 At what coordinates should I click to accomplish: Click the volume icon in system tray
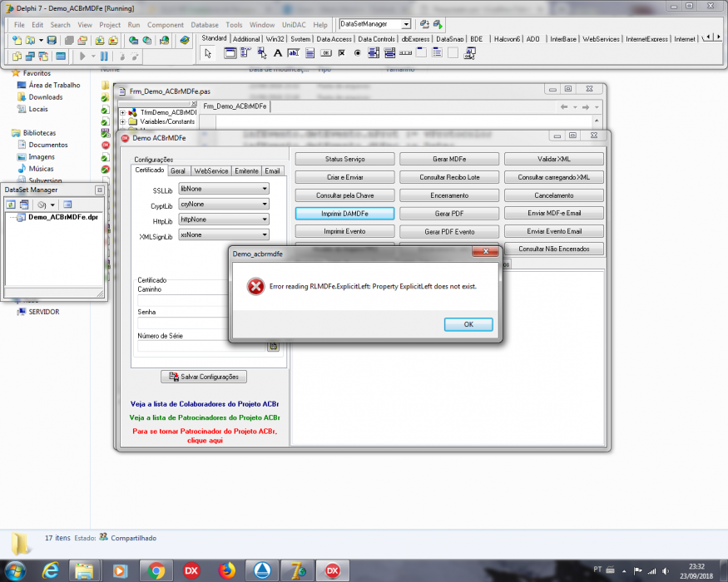666,571
